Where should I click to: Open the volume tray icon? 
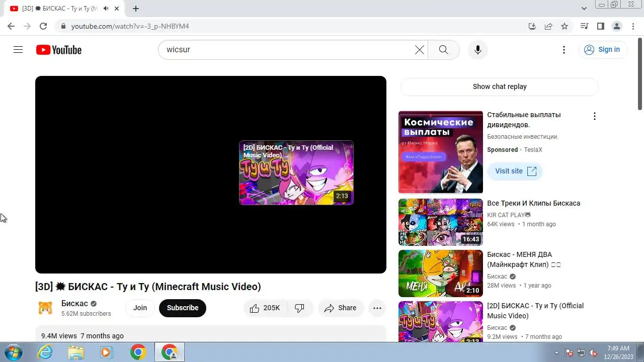[x=593, y=352]
